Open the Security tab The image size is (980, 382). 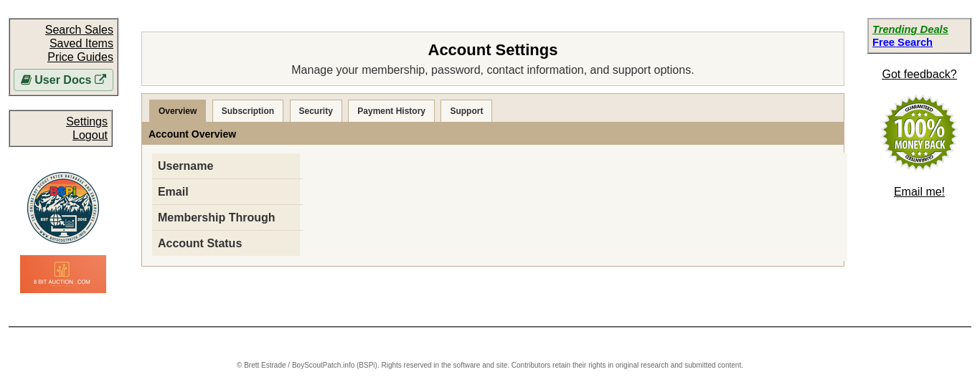[316, 111]
